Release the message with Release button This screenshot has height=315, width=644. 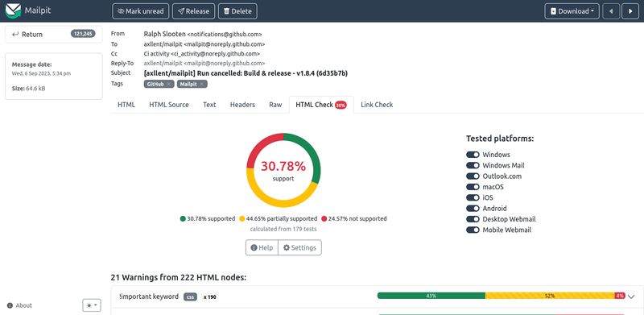tap(193, 11)
